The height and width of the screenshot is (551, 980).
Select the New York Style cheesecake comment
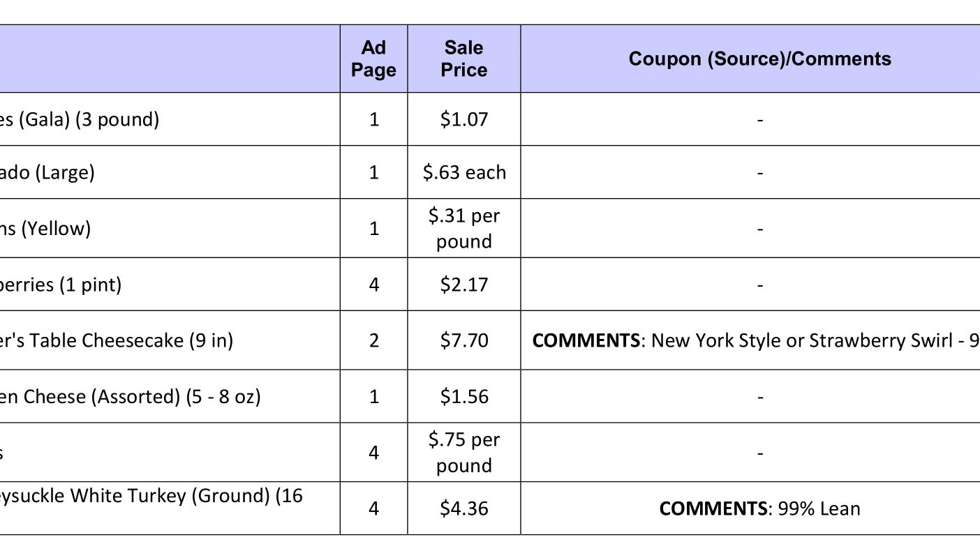coord(755,340)
